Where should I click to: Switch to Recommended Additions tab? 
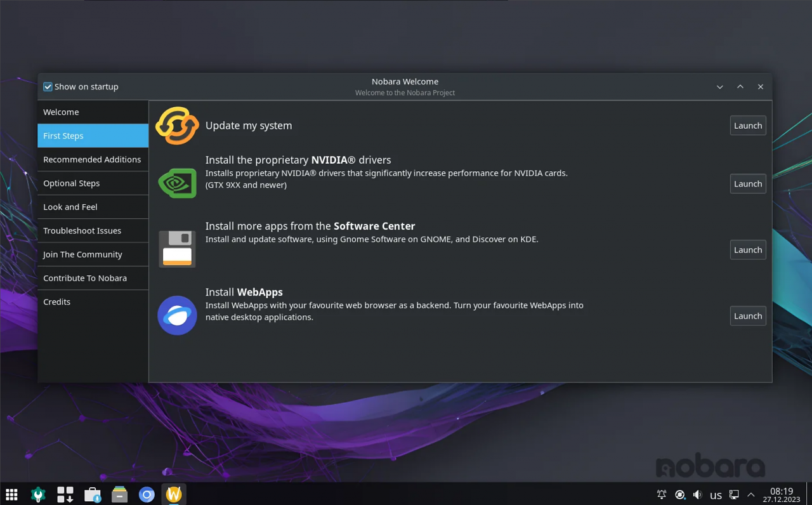point(93,159)
